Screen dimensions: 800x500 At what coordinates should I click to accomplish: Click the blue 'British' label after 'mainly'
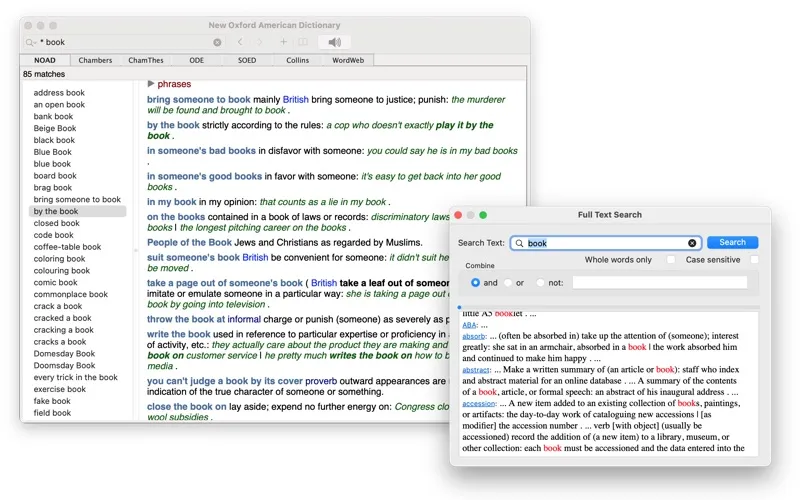click(x=295, y=99)
